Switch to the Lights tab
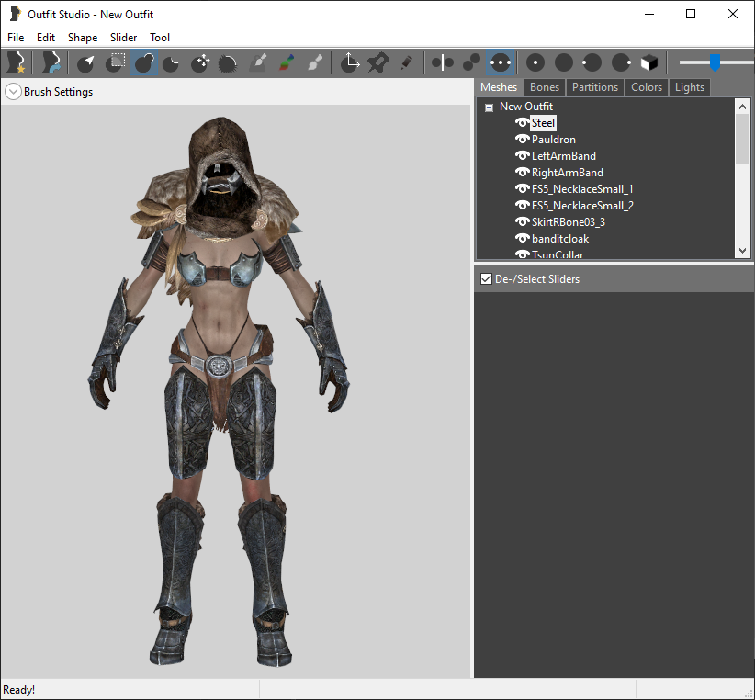755x700 pixels. coord(690,87)
